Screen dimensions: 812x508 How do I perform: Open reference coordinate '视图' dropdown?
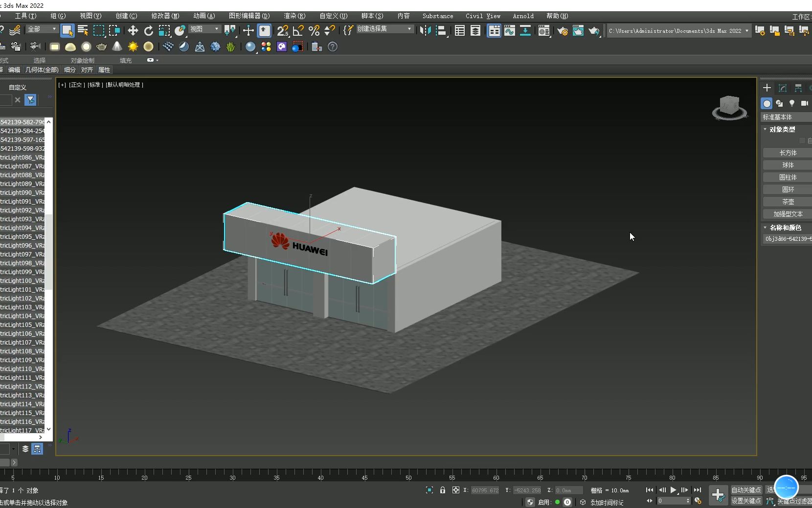[x=204, y=29]
